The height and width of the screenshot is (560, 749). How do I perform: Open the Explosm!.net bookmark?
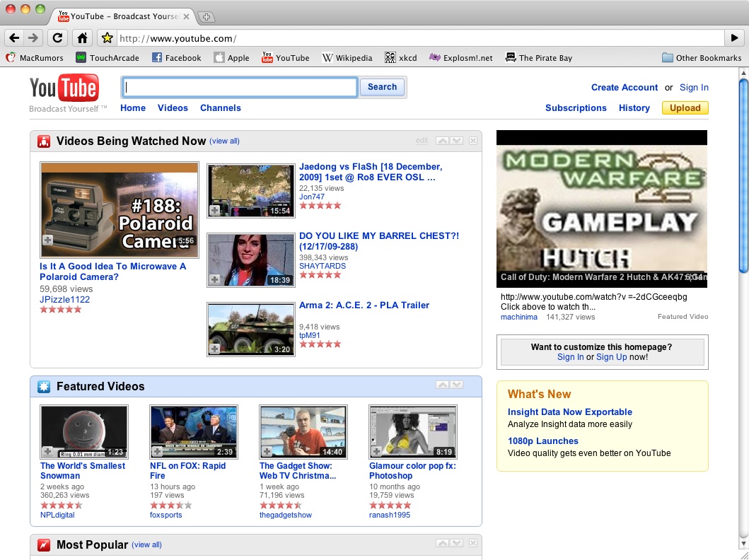[461, 58]
